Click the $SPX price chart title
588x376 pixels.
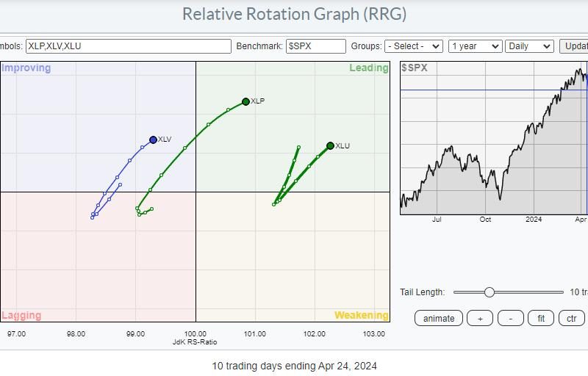[415, 68]
